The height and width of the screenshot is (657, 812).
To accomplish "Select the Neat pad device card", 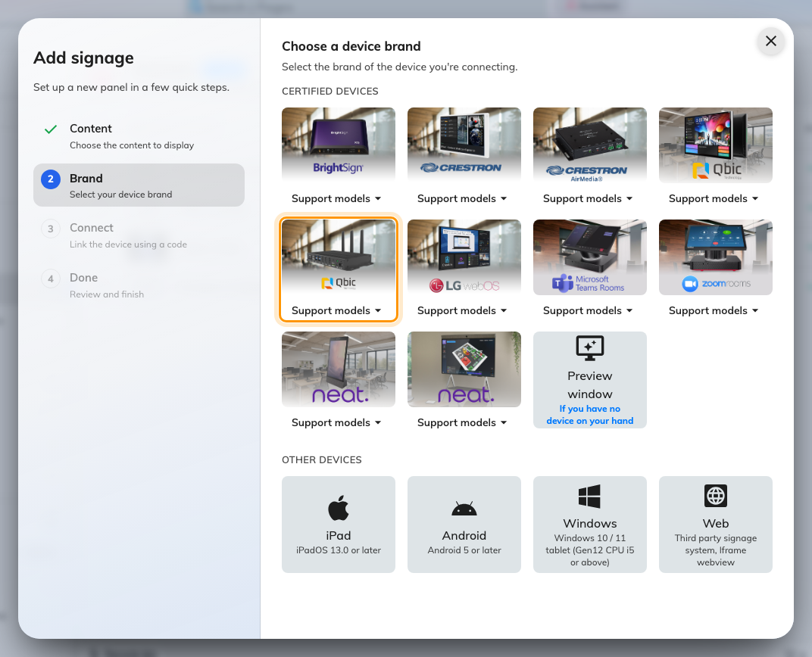I will pyautogui.click(x=338, y=369).
